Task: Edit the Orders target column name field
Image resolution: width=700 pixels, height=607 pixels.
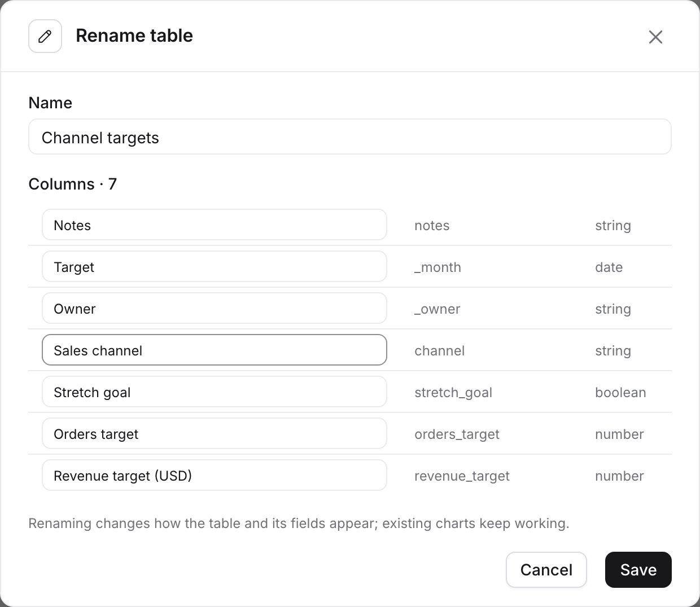Action: (x=215, y=433)
